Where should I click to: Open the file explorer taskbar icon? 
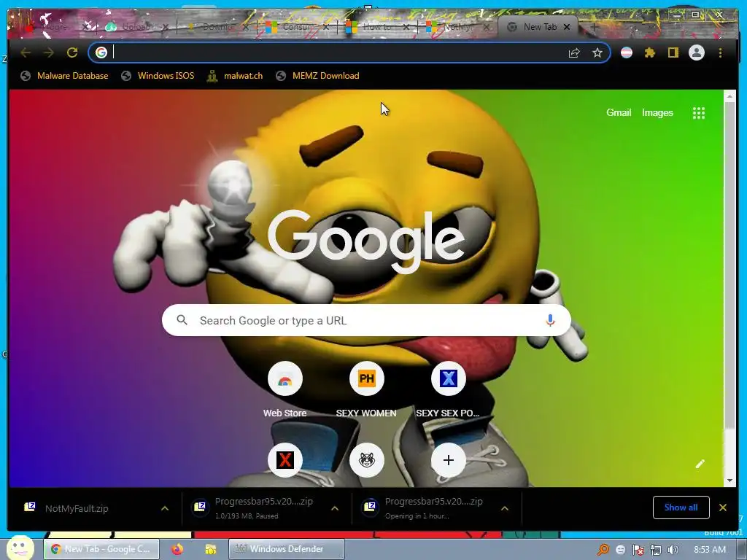[x=210, y=549]
